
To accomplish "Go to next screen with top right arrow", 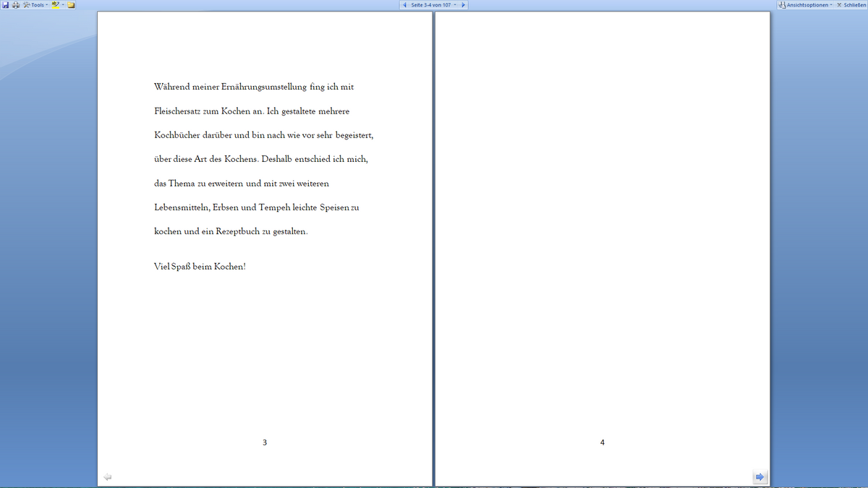I will point(464,5).
